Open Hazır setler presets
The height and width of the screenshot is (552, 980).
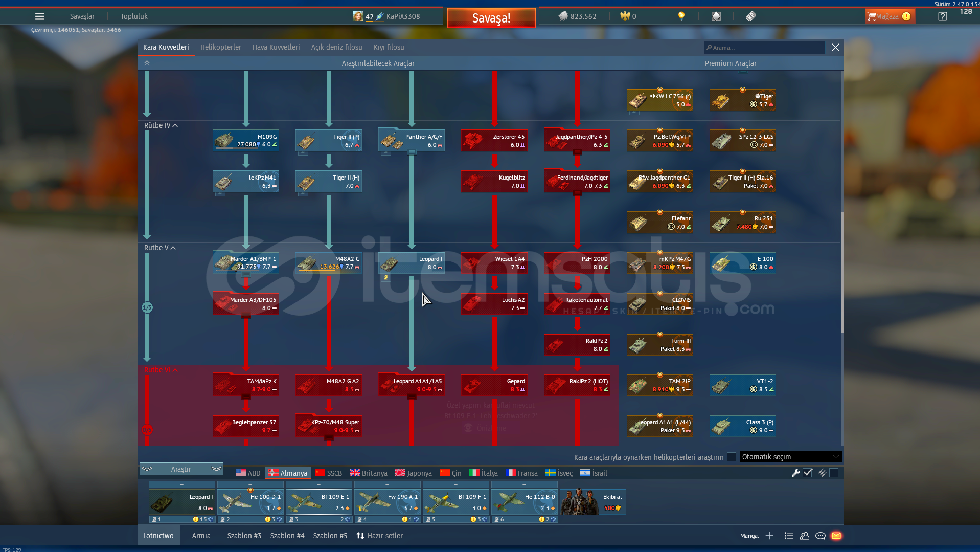tap(380, 536)
